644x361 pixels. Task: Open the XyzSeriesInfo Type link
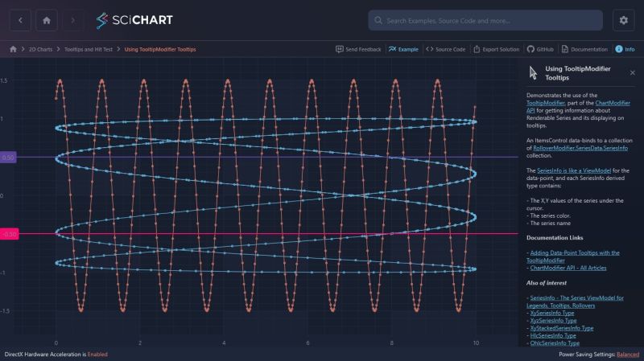tap(553, 320)
